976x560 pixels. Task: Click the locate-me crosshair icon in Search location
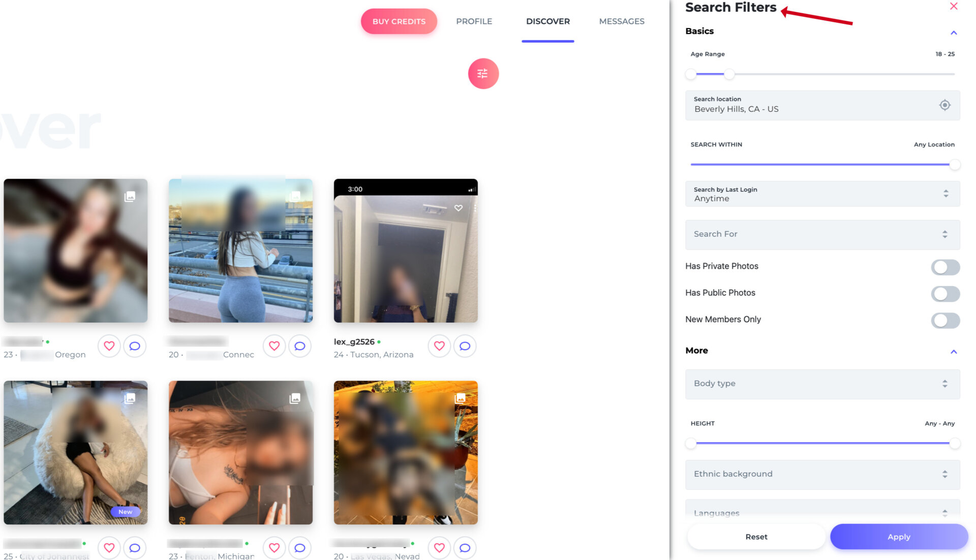click(944, 105)
